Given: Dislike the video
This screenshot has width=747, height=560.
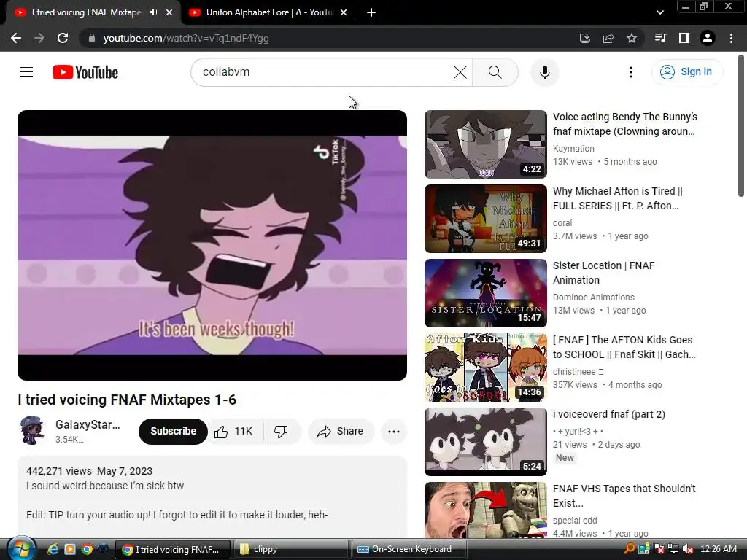Looking at the screenshot, I should pyautogui.click(x=282, y=432).
